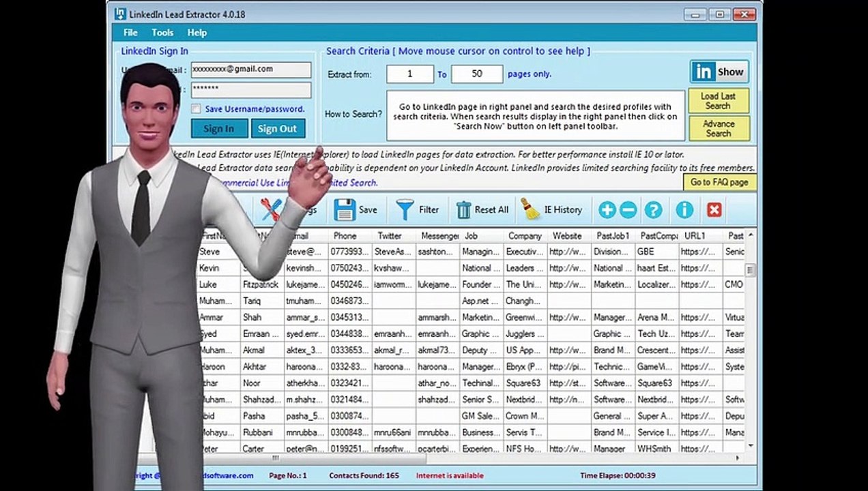Click the Contacts Found: 165 status text
Viewport: 868px width, 491px height.
pyautogui.click(x=364, y=475)
